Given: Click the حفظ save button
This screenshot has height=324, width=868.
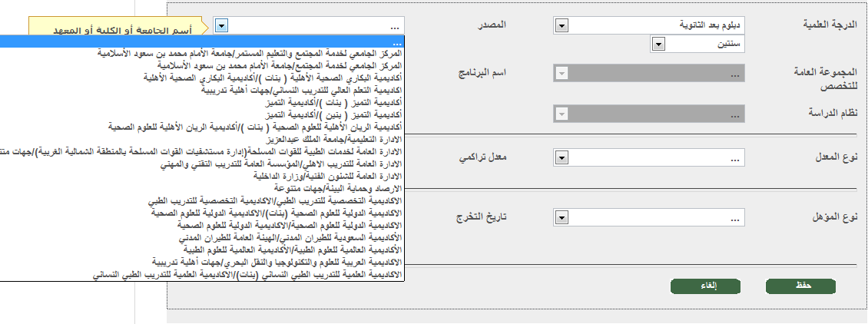Looking at the screenshot, I should [802, 286].
